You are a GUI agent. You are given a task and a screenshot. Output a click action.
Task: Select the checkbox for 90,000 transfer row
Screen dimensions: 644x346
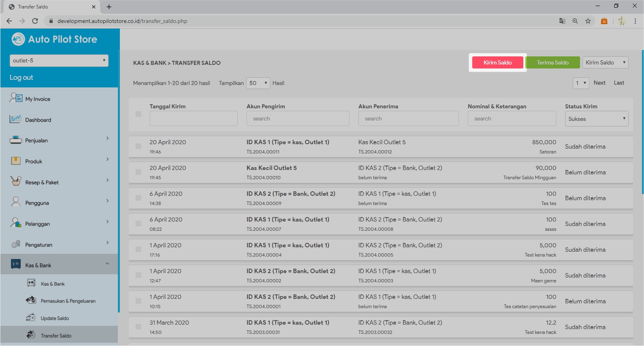click(x=138, y=172)
